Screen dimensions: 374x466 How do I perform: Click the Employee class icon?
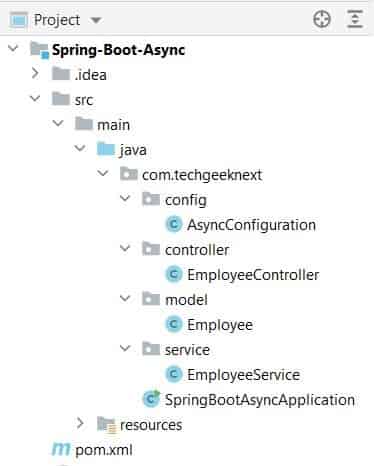tap(174, 324)
